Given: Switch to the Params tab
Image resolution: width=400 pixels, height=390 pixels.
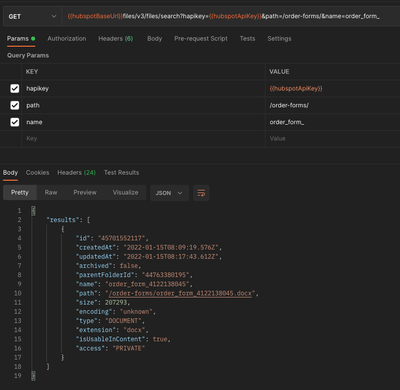Looking at the screenshot, I should [21, 39].
